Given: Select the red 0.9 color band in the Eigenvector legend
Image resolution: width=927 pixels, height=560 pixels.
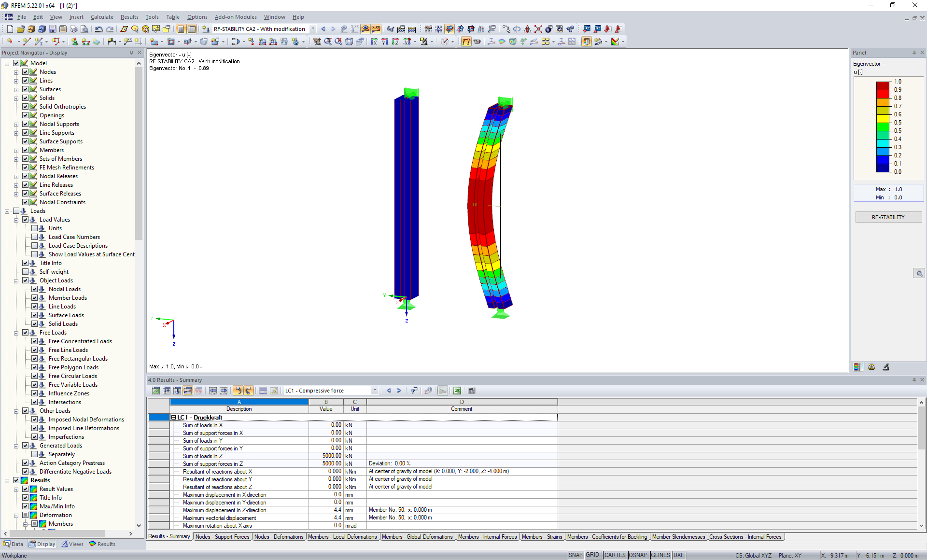Looking at the screenshot, I should coord(883,89).
